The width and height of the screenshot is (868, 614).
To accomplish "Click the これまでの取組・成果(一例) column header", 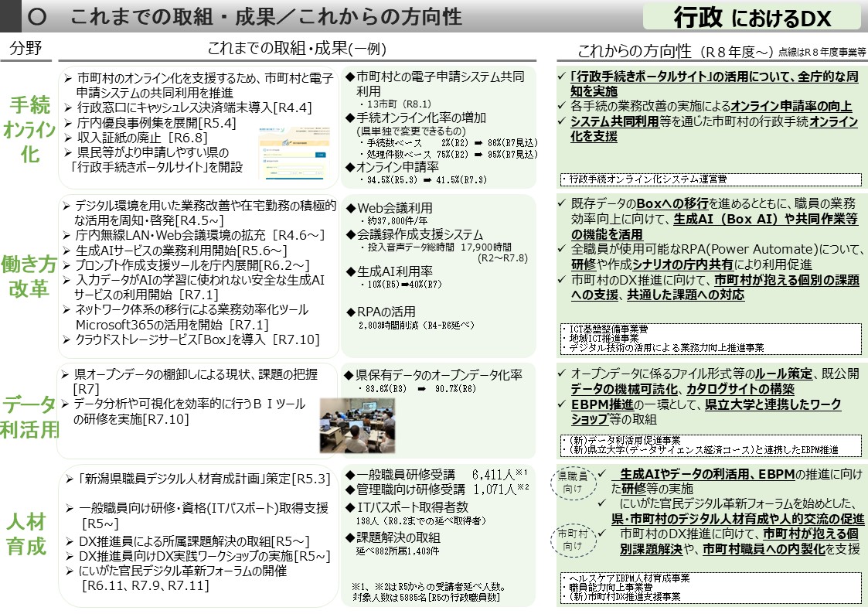I will 297,48.
